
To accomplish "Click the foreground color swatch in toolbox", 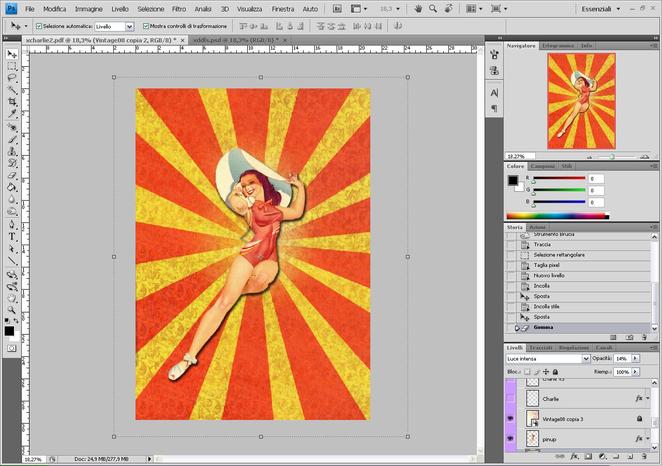I will [9, 331].
